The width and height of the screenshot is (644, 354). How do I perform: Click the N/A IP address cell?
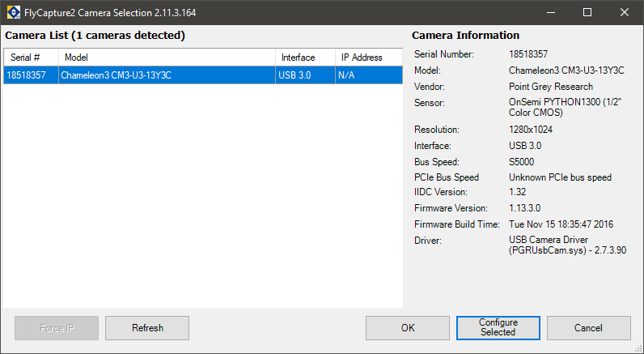pyautogui.click(x=346, y=75)
